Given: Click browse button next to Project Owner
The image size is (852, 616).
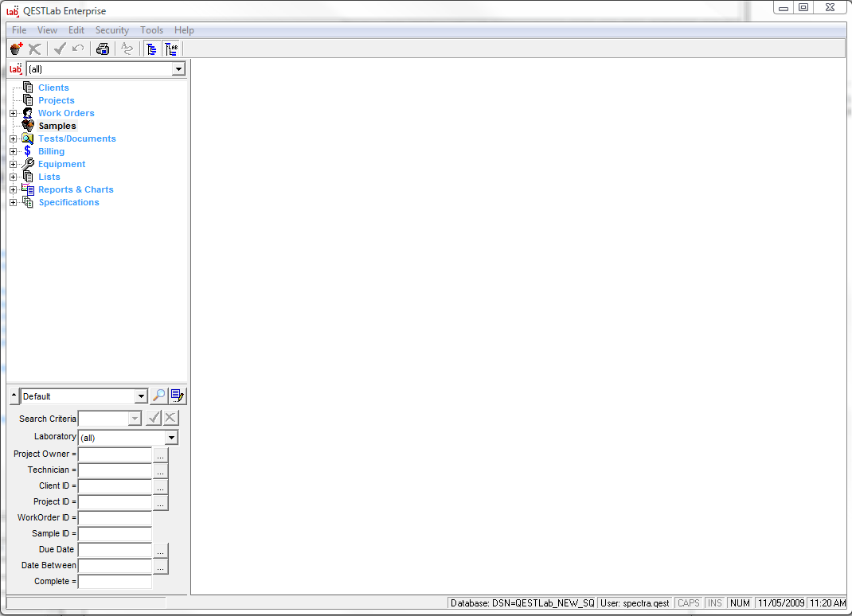Looking at the screenshot, I should (161, 455).
